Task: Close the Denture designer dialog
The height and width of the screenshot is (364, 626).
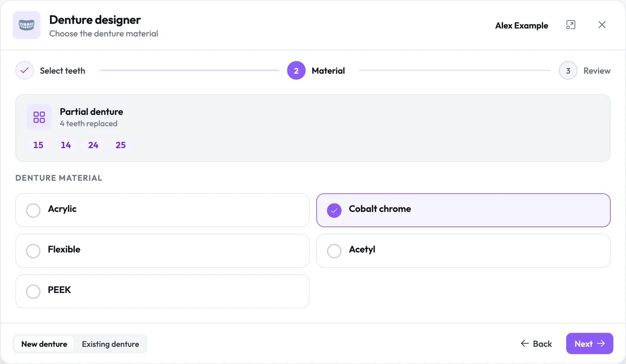Action: point(602,25)
